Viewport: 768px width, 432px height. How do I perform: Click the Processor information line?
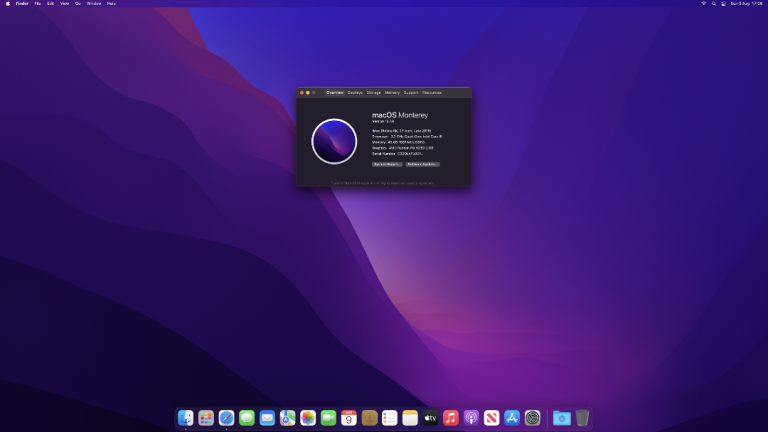click(407, 137)
